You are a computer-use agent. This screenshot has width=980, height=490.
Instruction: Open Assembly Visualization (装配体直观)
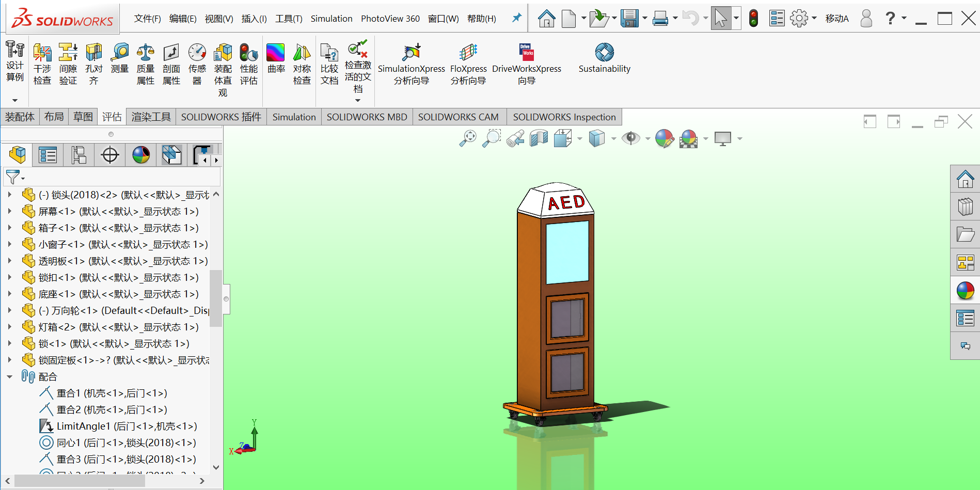click(223, 70)
